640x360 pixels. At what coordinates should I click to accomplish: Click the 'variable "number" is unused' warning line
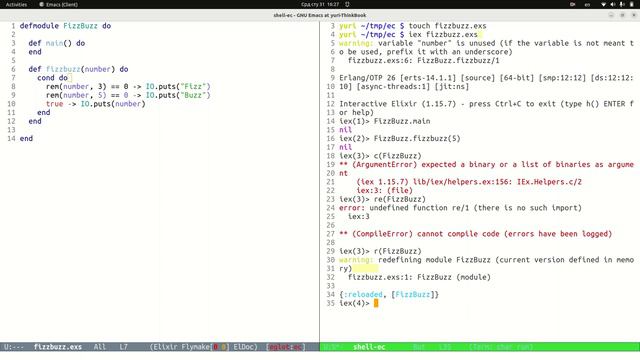(486, 43)
